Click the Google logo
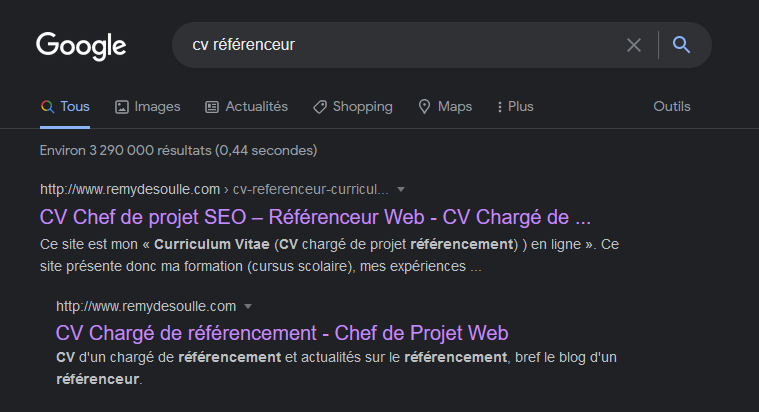The image size is (759, 412). pyautogui.click(x=81, y=46)
